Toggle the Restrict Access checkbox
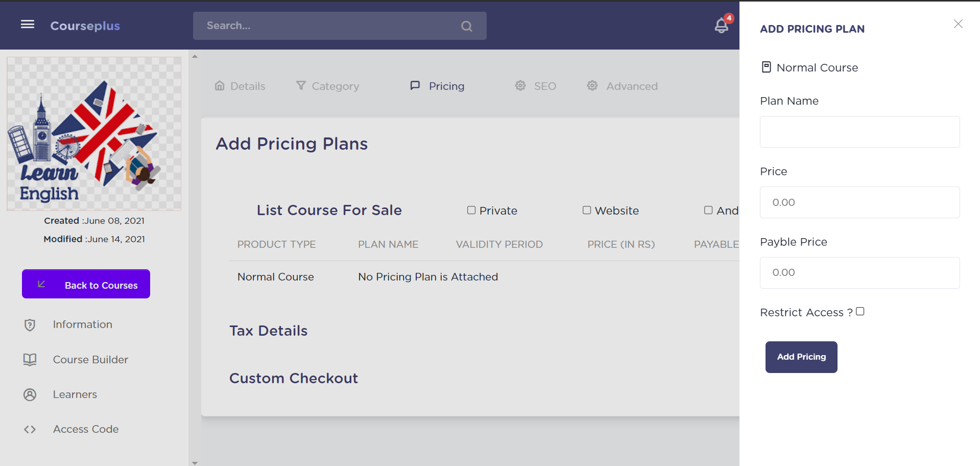Image resolution: width=980 pixels, height=466 pixels. click(860, 312)
